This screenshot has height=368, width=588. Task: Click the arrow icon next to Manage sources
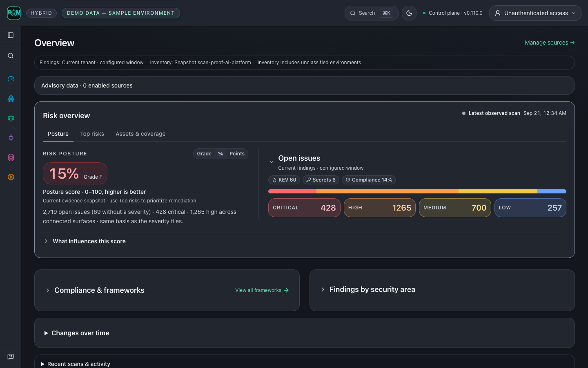pos(572,43)
